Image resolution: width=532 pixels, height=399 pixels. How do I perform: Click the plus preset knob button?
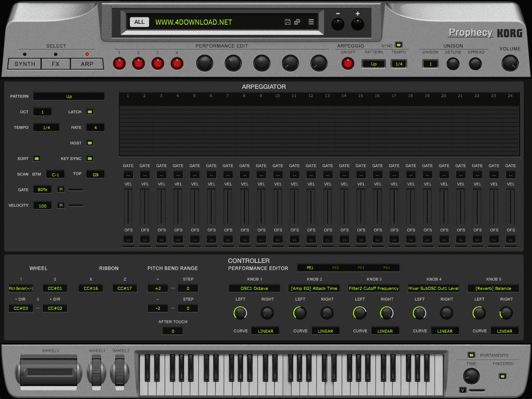pos(357,24)
